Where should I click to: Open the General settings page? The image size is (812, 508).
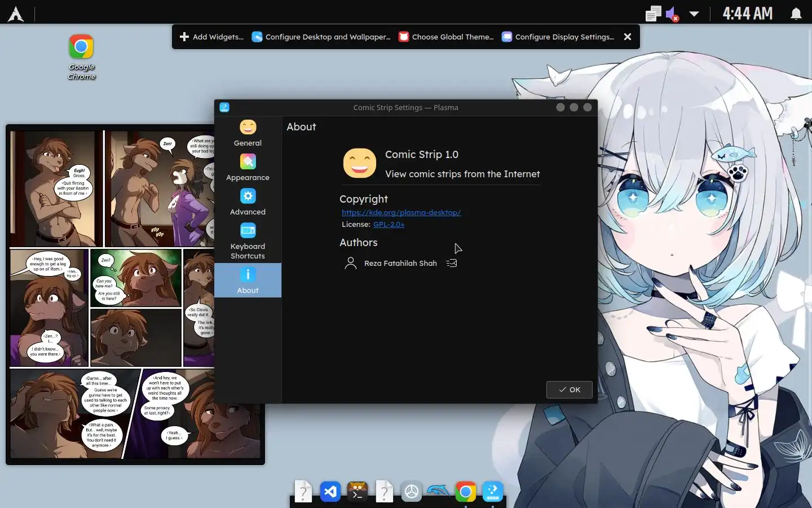[x=248, y=133]
